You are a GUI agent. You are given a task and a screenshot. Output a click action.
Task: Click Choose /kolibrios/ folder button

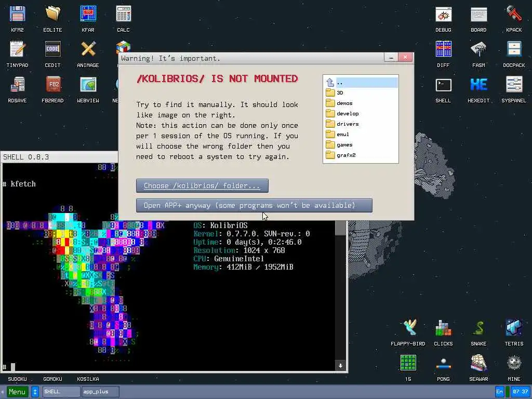(x=202, y=185)
